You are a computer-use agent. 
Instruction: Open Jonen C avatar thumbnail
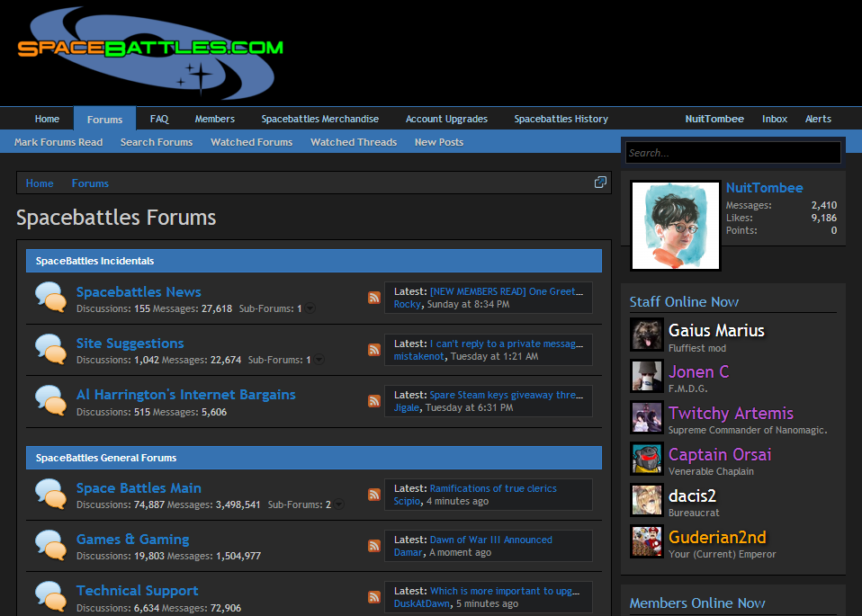click(646, 376)
